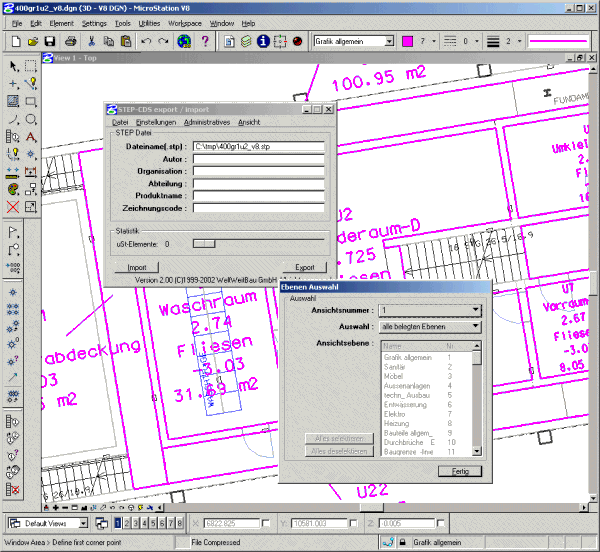The width and height of the screenshot is (600, 552).
Task: Open the Workspace menu
Action: point(185,23)
